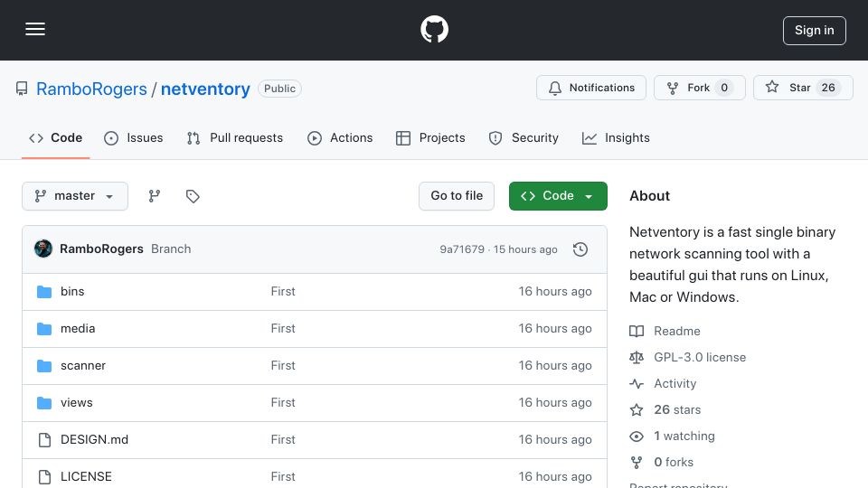
Task: Open the views folder
Action: pos(76,403)
